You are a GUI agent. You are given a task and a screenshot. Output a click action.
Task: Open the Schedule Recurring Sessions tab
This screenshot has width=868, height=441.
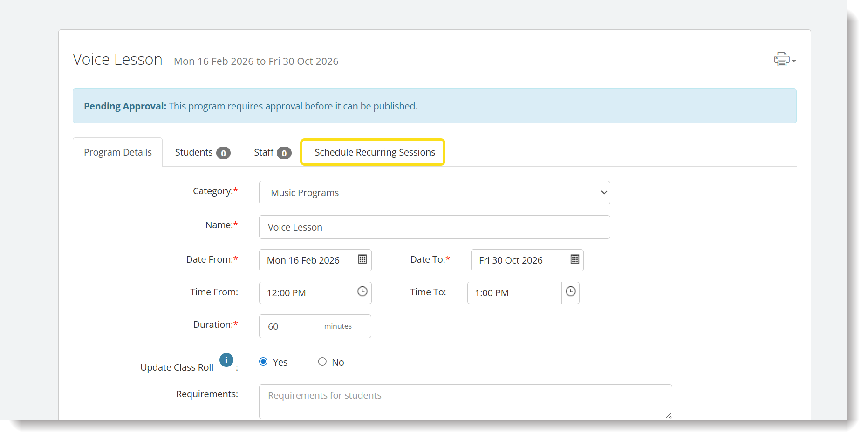pyautogui.click(x=375, y=152)
